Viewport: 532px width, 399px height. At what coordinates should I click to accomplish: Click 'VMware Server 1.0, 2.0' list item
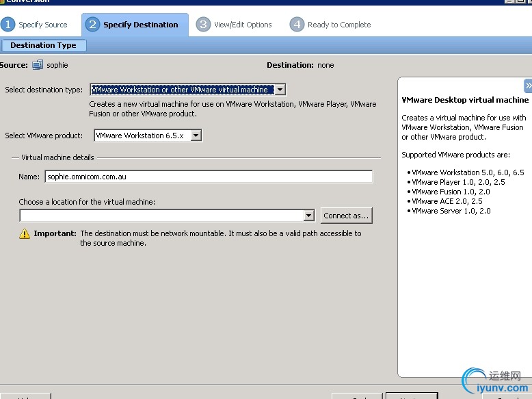click(x=451, y=211)
